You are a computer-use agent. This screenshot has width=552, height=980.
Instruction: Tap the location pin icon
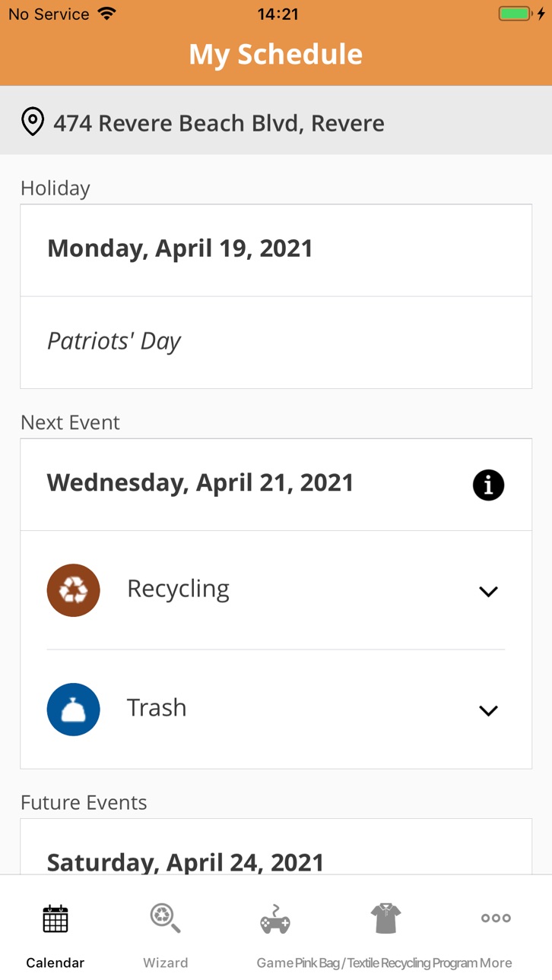pyautogui.click(x=32, y=122)
